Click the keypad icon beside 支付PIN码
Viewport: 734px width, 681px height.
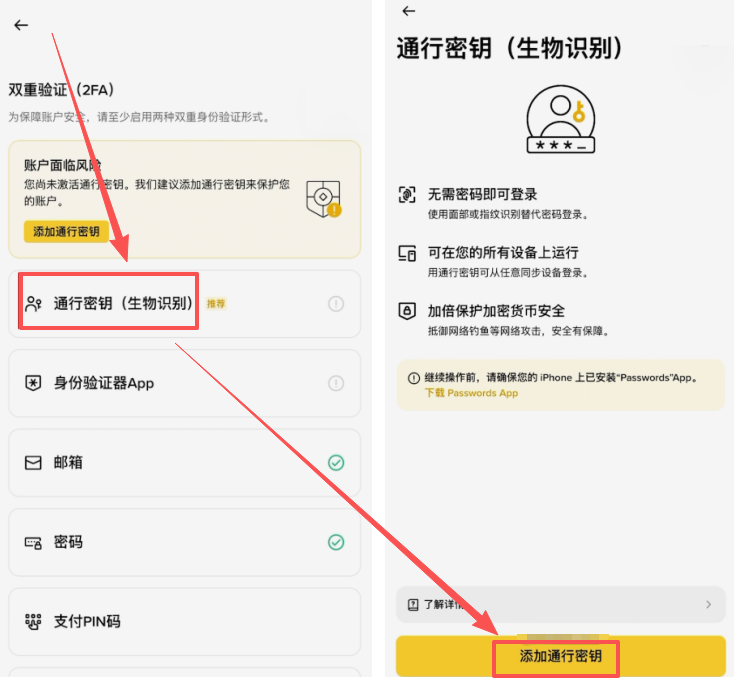(x=33, y=622)
